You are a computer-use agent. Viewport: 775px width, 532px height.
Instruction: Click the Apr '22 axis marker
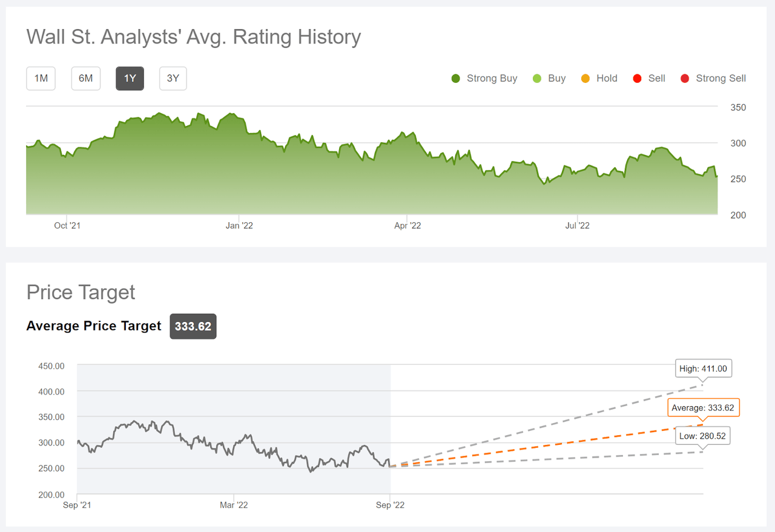pyautogui.click(x=407, y=226)
